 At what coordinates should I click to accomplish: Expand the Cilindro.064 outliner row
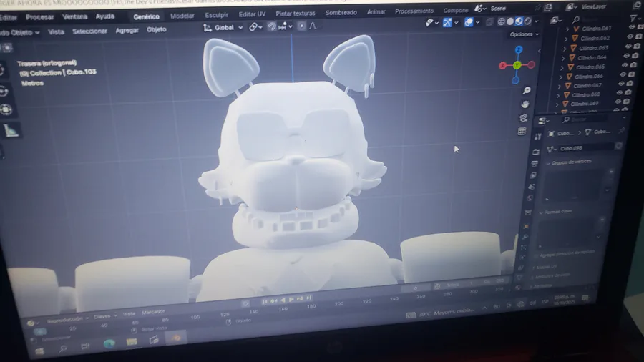click(x=563, y=58)
